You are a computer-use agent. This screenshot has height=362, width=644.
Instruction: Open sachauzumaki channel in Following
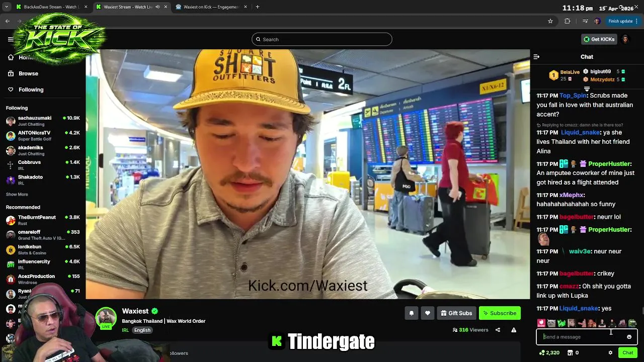(43, 121)
